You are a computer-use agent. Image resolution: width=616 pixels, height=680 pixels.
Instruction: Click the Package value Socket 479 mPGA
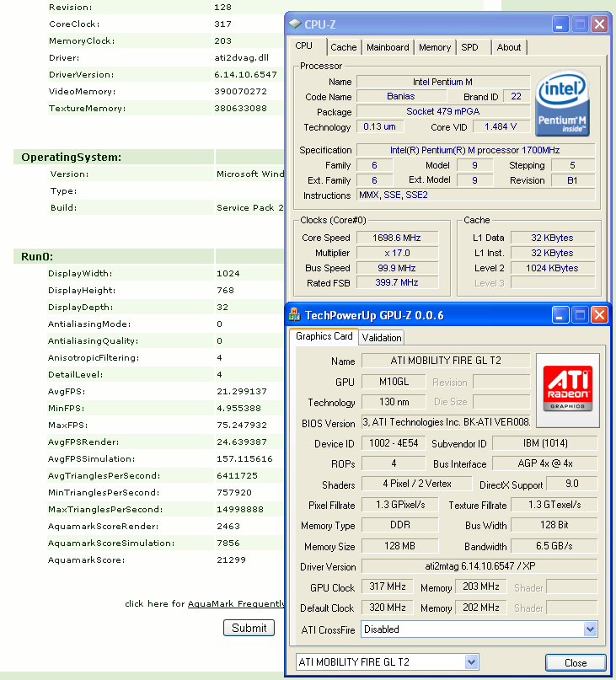443,111
